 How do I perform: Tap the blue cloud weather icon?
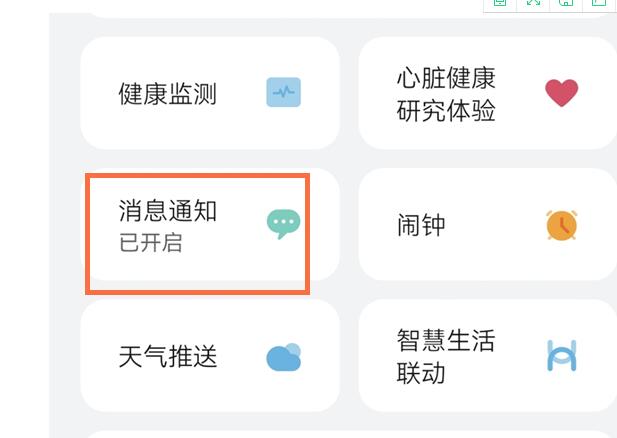click(x=284, y=357)
